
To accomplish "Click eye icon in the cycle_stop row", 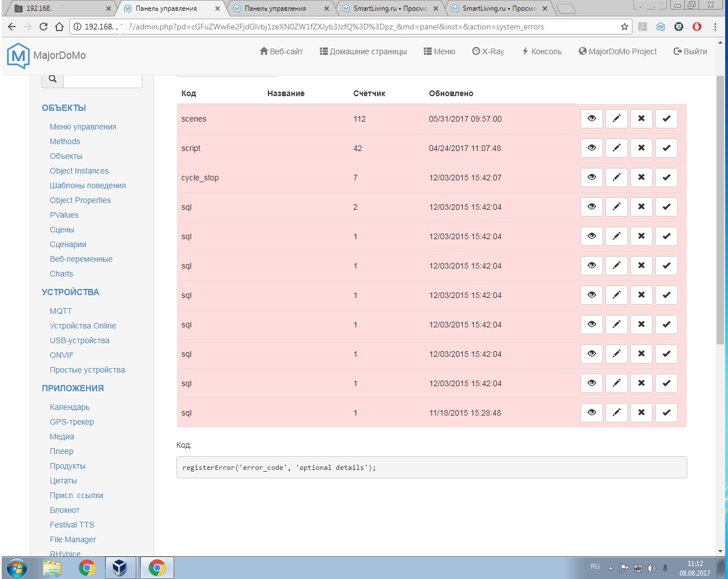I will coord(591,178).
